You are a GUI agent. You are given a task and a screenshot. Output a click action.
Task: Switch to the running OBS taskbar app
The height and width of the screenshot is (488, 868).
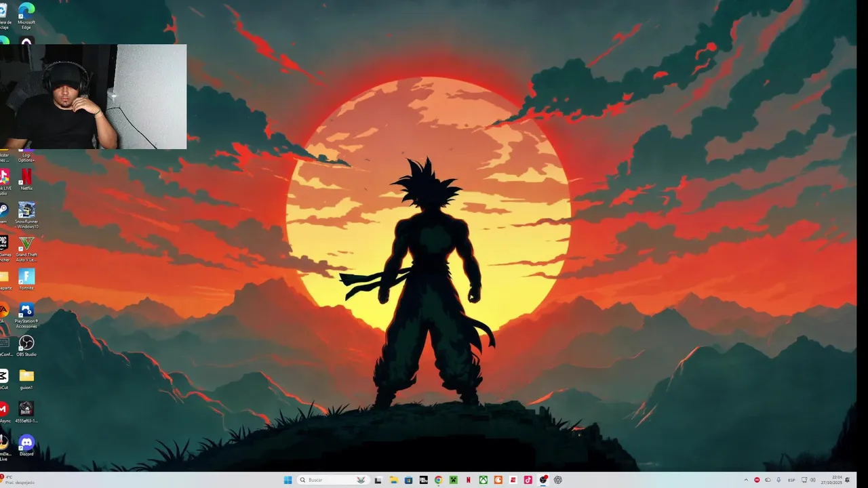[543, 480]
